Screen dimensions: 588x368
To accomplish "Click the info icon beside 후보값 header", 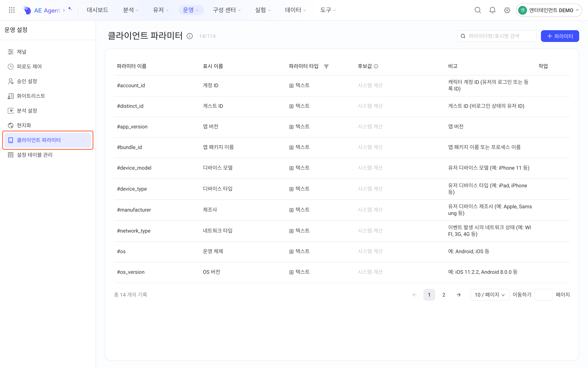I will point(376,66).
